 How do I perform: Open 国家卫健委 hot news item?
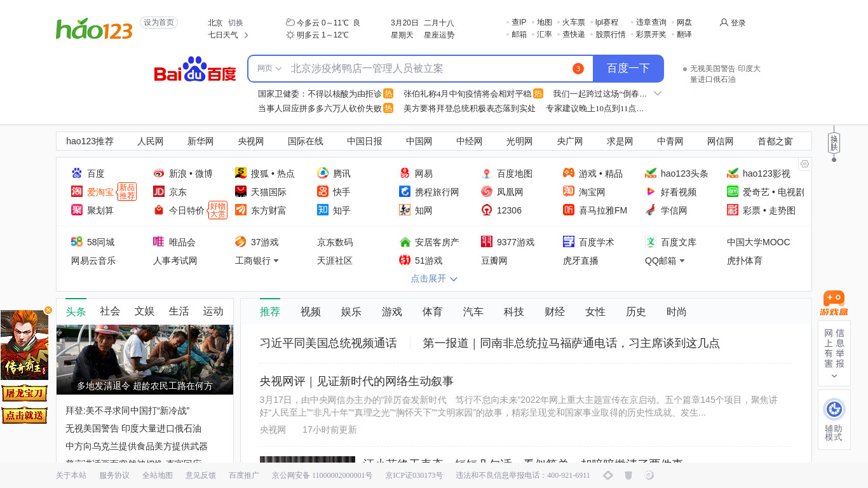click(x=320, y=93)
